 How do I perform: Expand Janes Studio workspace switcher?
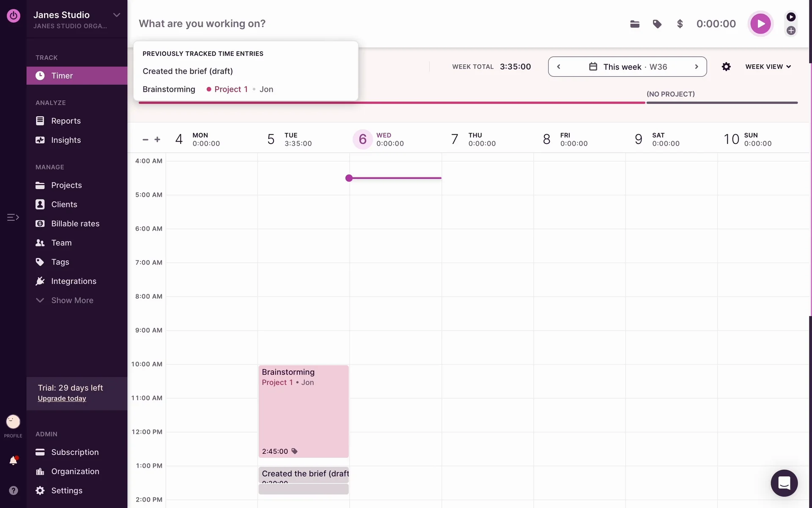[x=116, y=15]
